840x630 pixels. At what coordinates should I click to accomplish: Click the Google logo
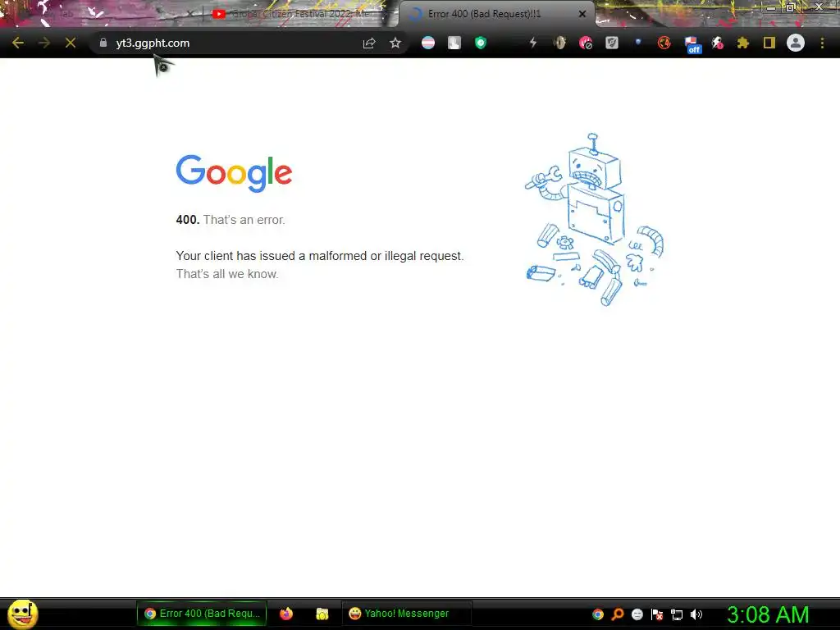(234, 173)
